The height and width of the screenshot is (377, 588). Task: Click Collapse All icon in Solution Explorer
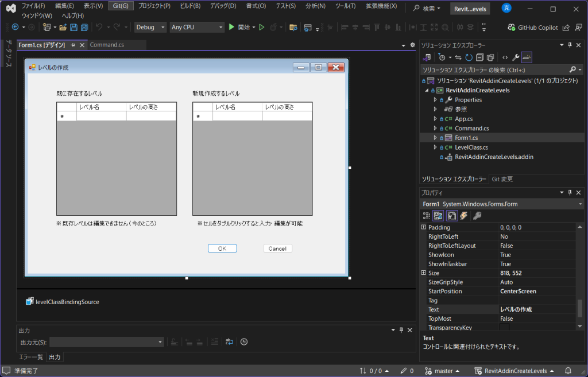click(479, 57)
